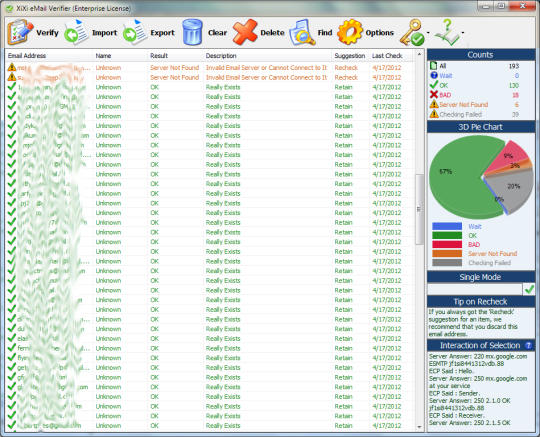Image resolution: width=540 pixels, height=437 pixels.
Task: Click the red BAD legend swatch
Action: (447, 244)
